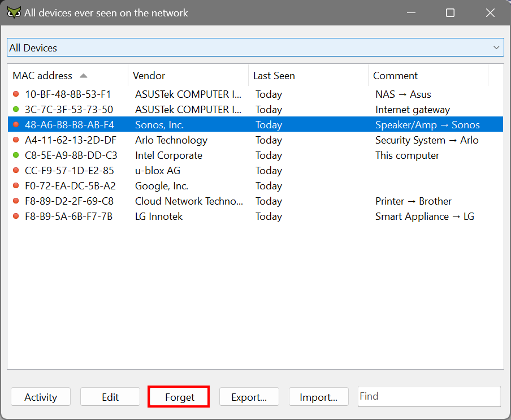Click red status dot for F0-72-EA-DC-5B-A2
511x420 pixels.
click(16, 185)
